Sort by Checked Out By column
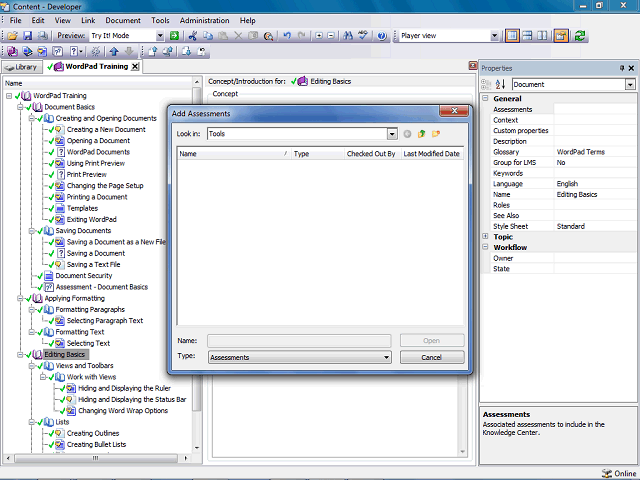 point(372,154)
